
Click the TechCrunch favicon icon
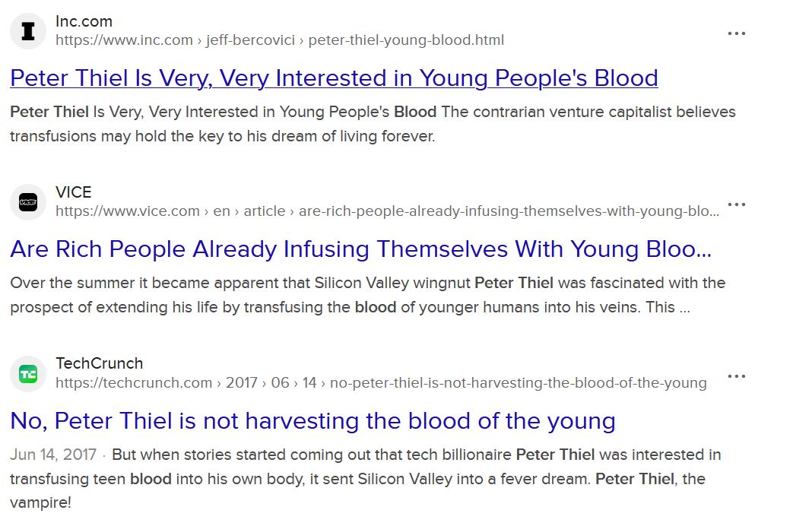pyautogui.click(x=28, y=374)
